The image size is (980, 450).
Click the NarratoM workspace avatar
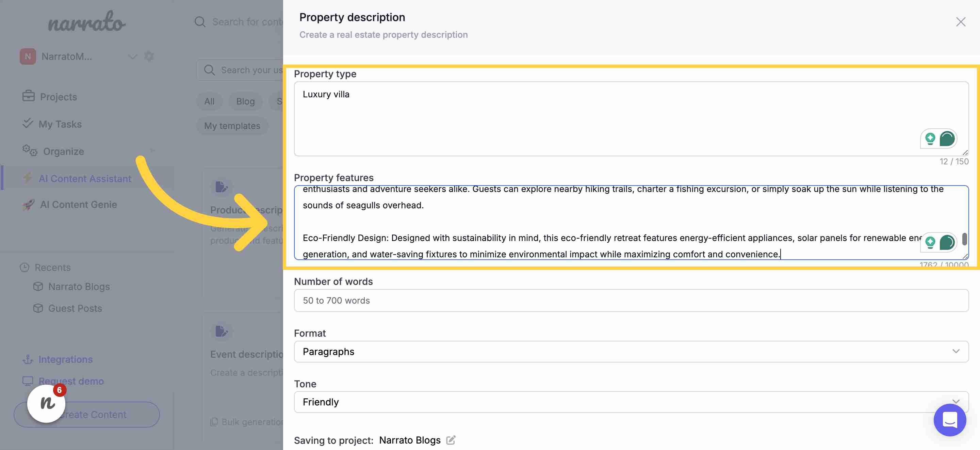[x=28, y=57]
